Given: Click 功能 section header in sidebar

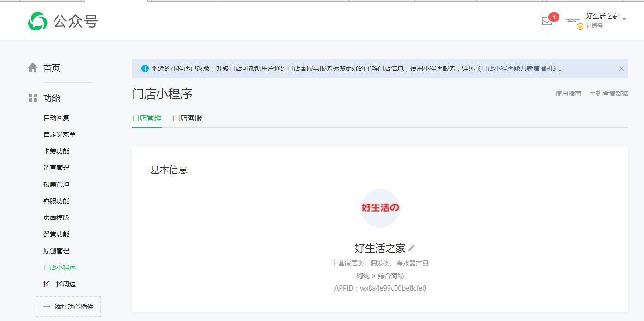Looking at the screenshot, I should coord(52,98).
